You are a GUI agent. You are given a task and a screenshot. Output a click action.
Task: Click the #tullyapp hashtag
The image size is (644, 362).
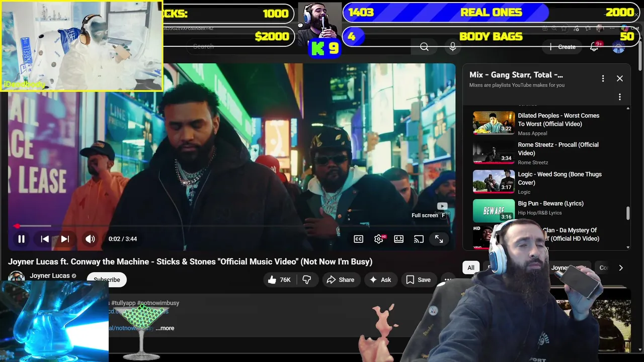pos(123,303)
